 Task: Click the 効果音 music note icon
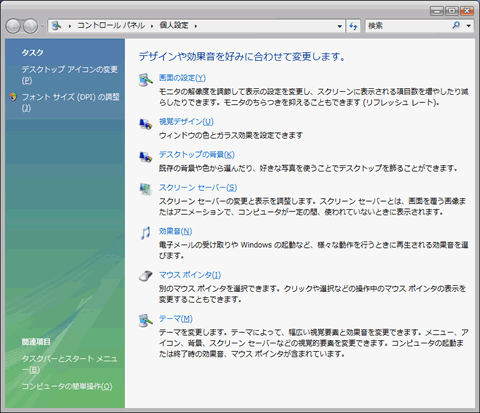146,233
